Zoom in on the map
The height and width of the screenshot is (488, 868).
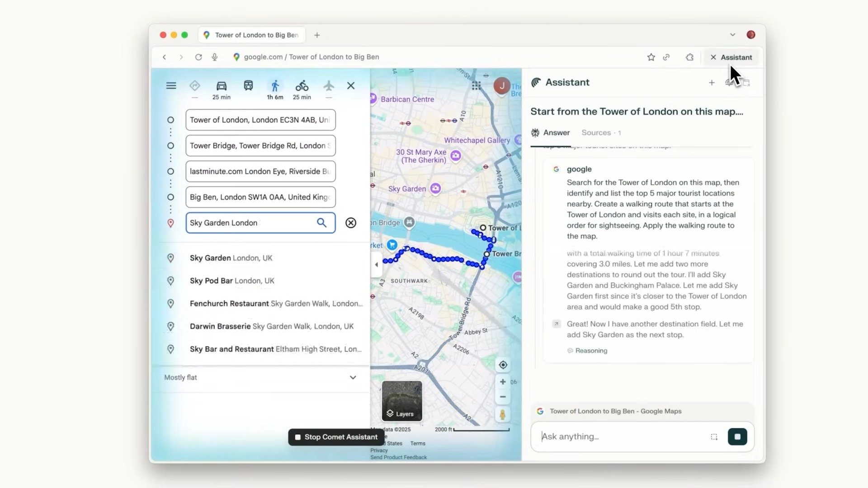tap(503, 382)
